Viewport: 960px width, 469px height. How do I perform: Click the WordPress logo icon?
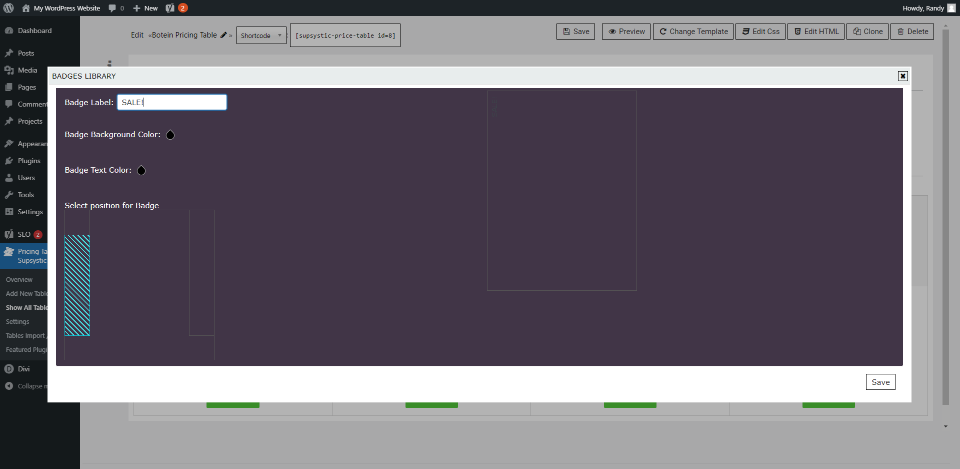tap(9, 8)
